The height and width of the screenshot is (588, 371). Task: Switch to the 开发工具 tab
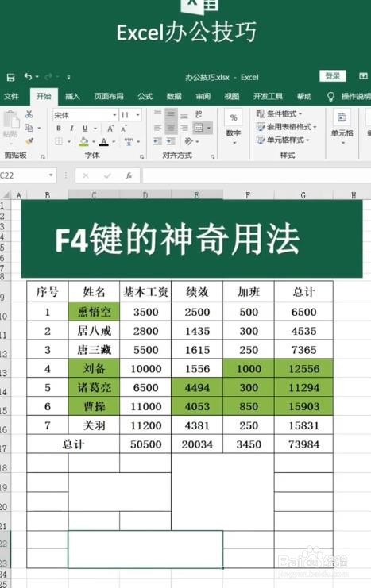[x=268, y=97]
